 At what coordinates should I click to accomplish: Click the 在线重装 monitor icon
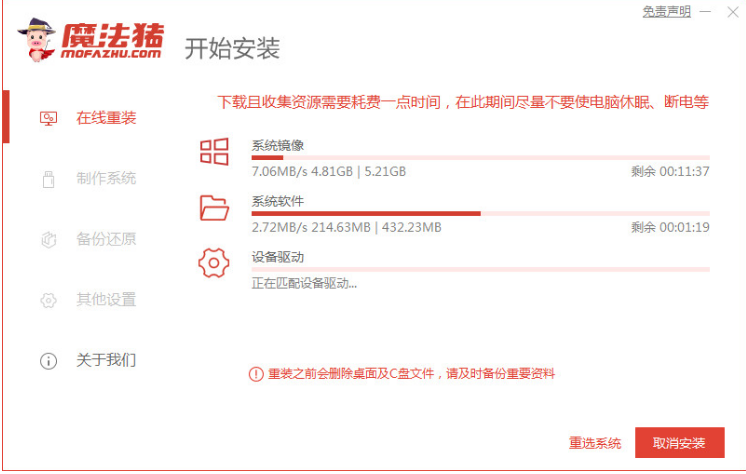pyautogui.click(x=48, y=118)
